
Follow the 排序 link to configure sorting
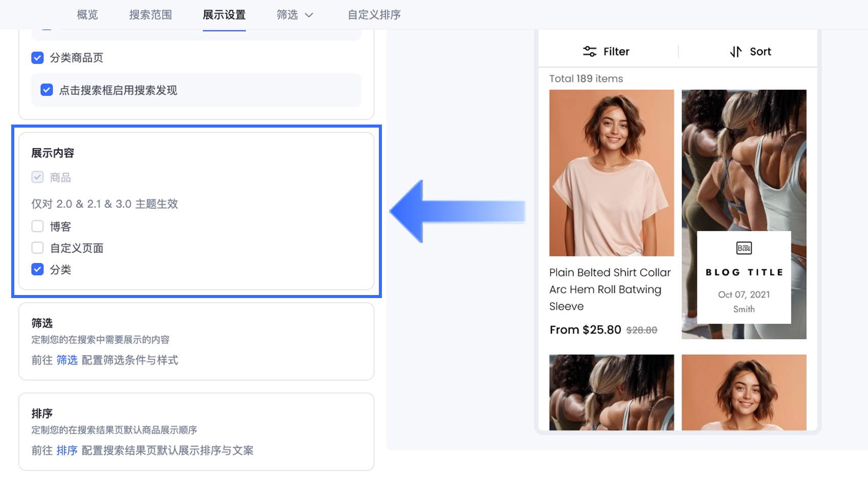(67, 451)
